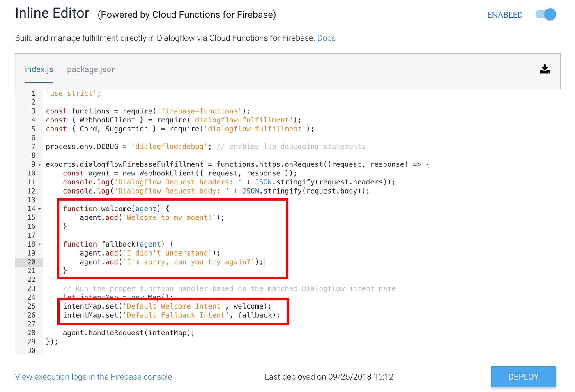Select line number 14 in the gutter
This screenshot has width=575, height=392.
[32, 209]
